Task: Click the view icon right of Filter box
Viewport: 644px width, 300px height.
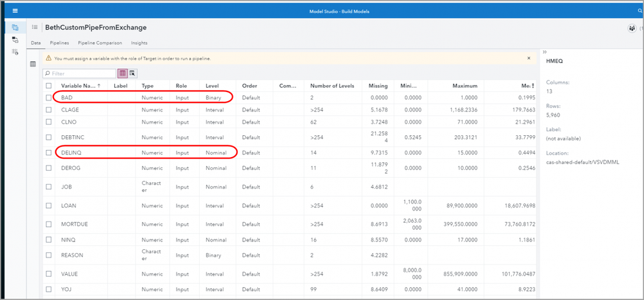Action: [132, 73]
